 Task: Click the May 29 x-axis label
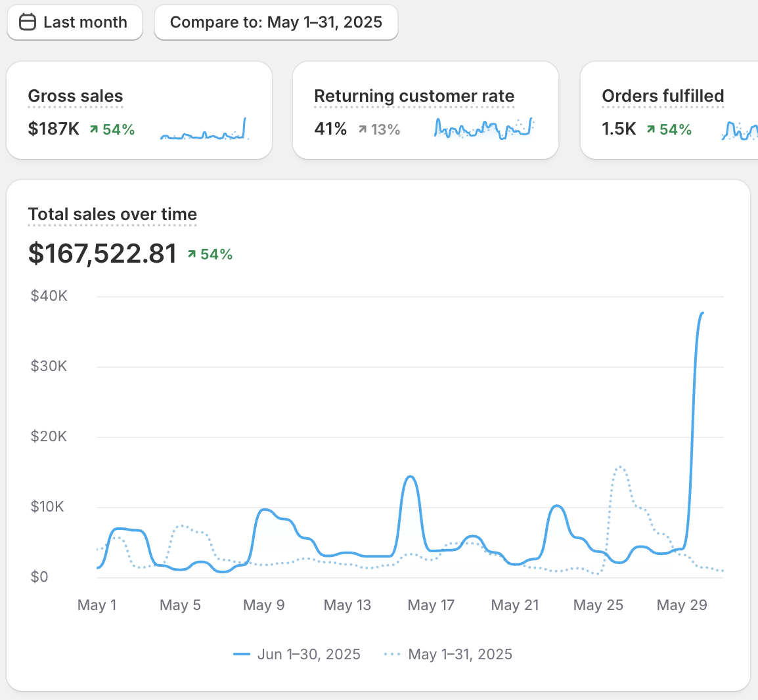click(682, 605)
